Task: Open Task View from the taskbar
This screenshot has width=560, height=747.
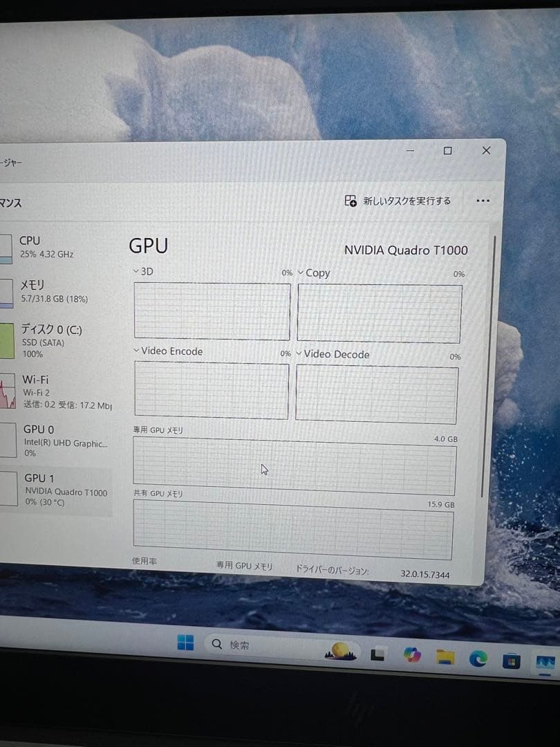Action: (377, 656)
